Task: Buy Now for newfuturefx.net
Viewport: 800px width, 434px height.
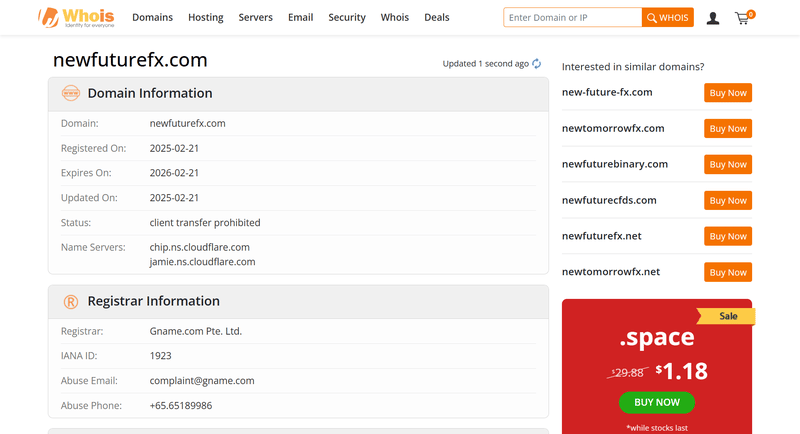Action: point(728,236)
